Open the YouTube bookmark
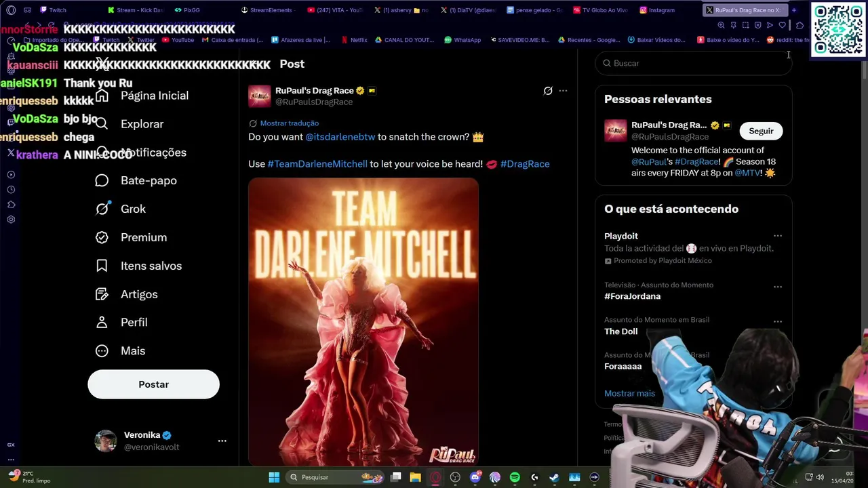The width and height of the screenshot is (868, 488). tap(178, 40)
